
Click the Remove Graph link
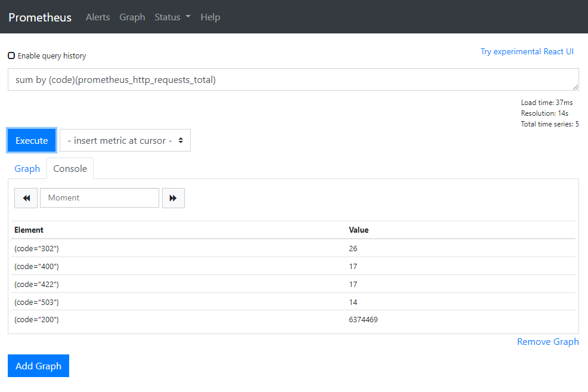(x=547, y=342)
